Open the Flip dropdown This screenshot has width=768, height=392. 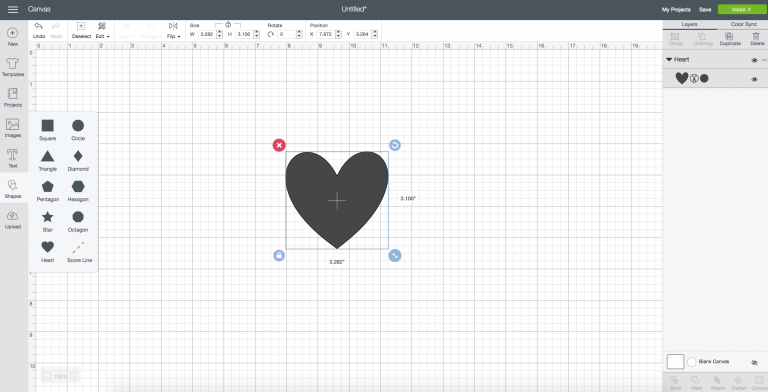173,30
